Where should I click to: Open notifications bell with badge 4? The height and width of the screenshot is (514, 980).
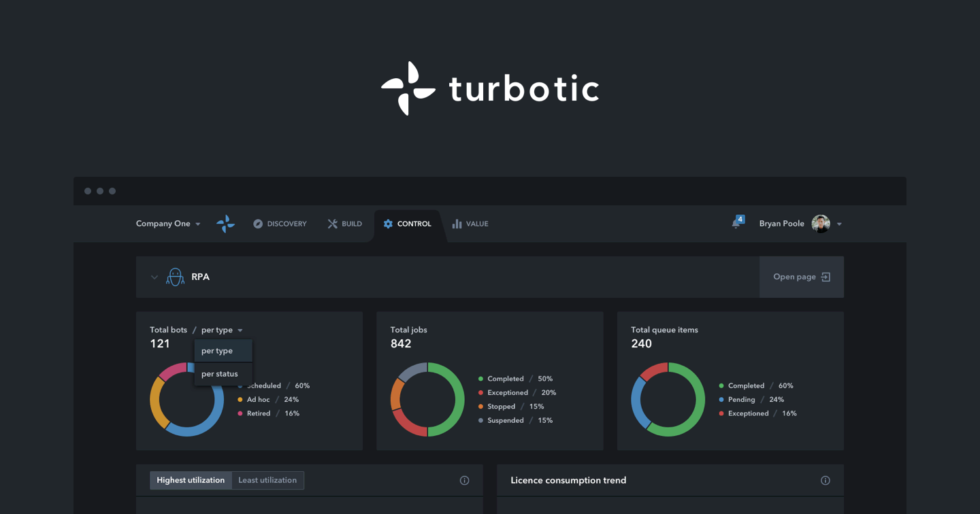point(737,222)
